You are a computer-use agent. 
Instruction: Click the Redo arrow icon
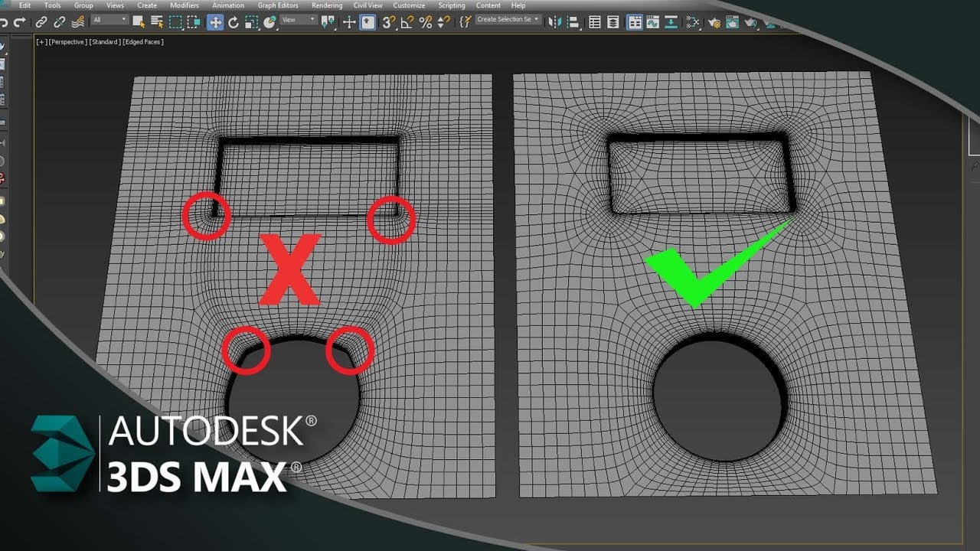[x=18, y=22]
